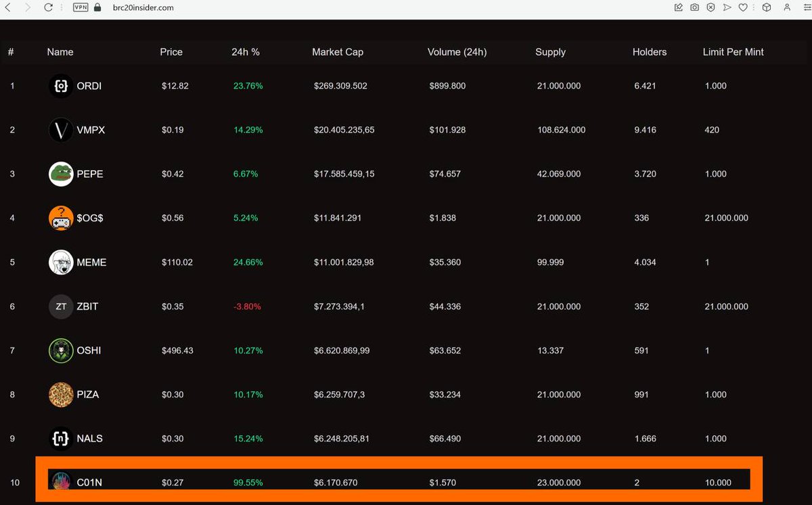Sort by the 24h % column header
This screenshot has height=505, width=812.
[x=246, y=52]
